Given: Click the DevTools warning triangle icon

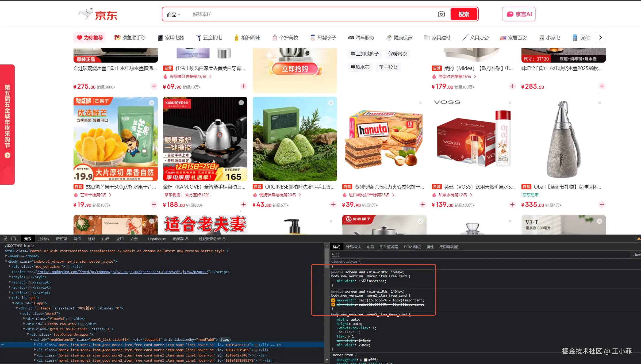Looking at the screenshot, I should tap(639, 239).
